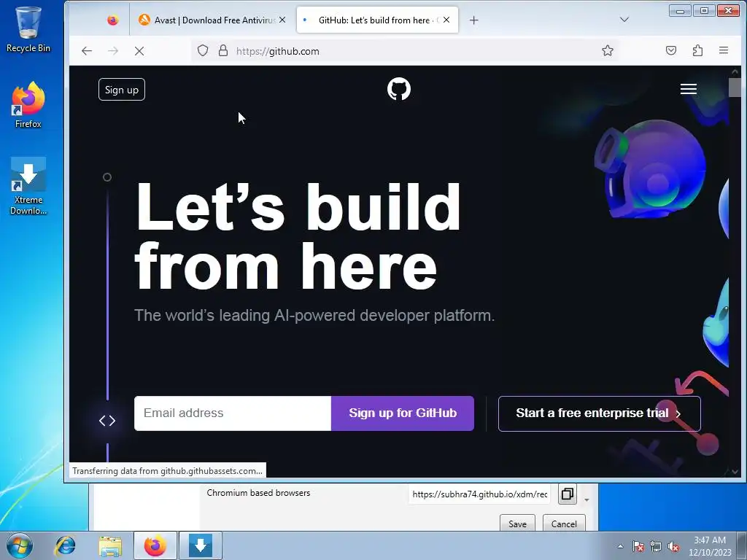The height and width of the screenshot is (560, 747).
Task: Show hidden tray icons arrow
Action: point(620,546)
